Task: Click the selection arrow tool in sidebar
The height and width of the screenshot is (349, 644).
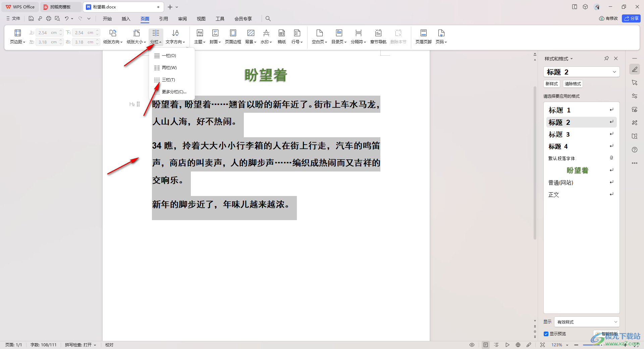Action: click(x=635, y=83)
